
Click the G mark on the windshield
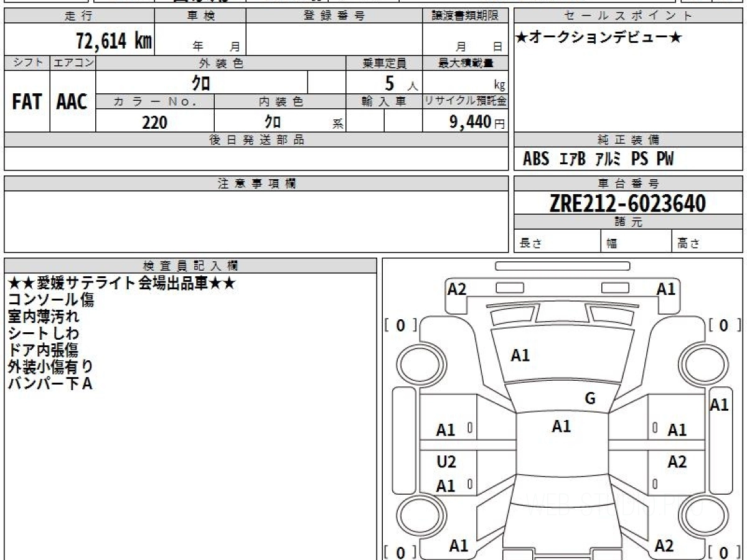click(x=590, y=399)
